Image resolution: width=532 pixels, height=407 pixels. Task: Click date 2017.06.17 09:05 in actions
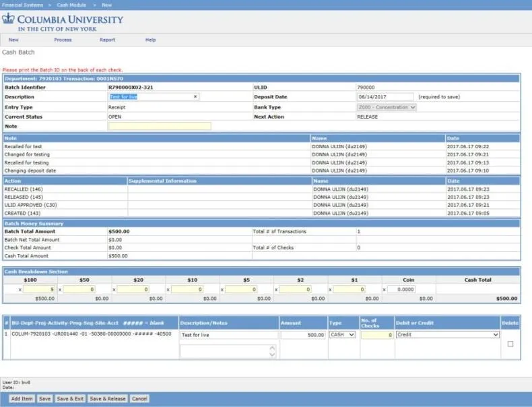point(468,213)
